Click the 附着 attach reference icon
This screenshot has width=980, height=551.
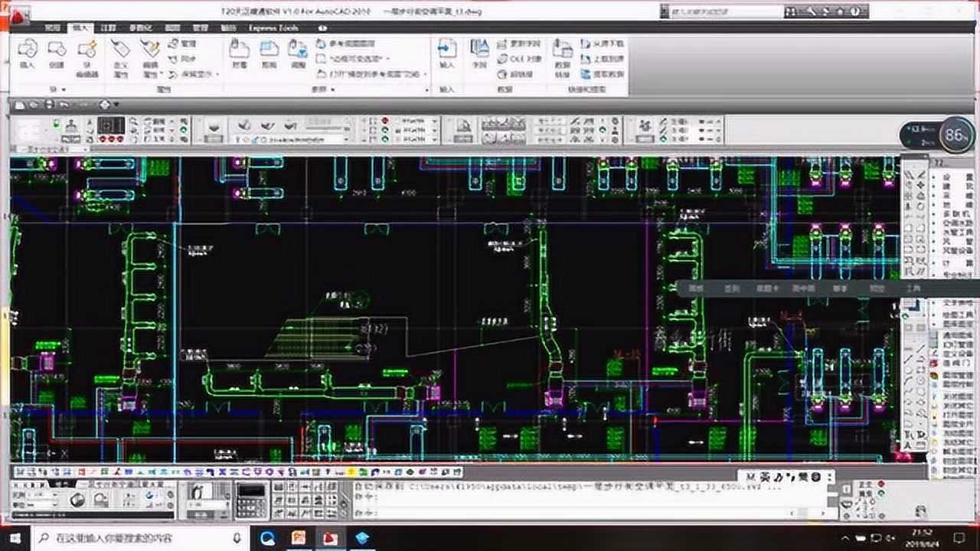click(240, 50)
